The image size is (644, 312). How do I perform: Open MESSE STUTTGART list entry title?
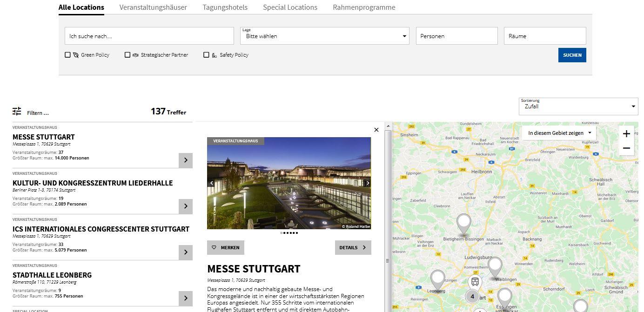(x=44, y=137)
